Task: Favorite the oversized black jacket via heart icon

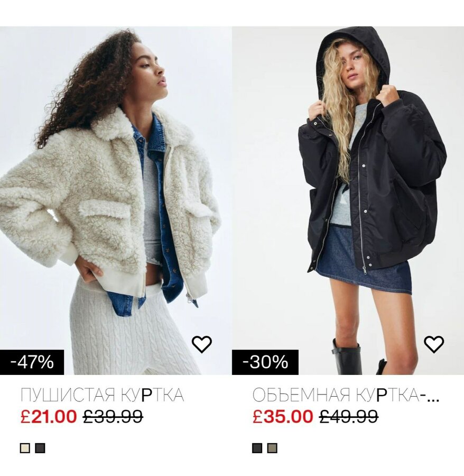Action: click(434, 344)
